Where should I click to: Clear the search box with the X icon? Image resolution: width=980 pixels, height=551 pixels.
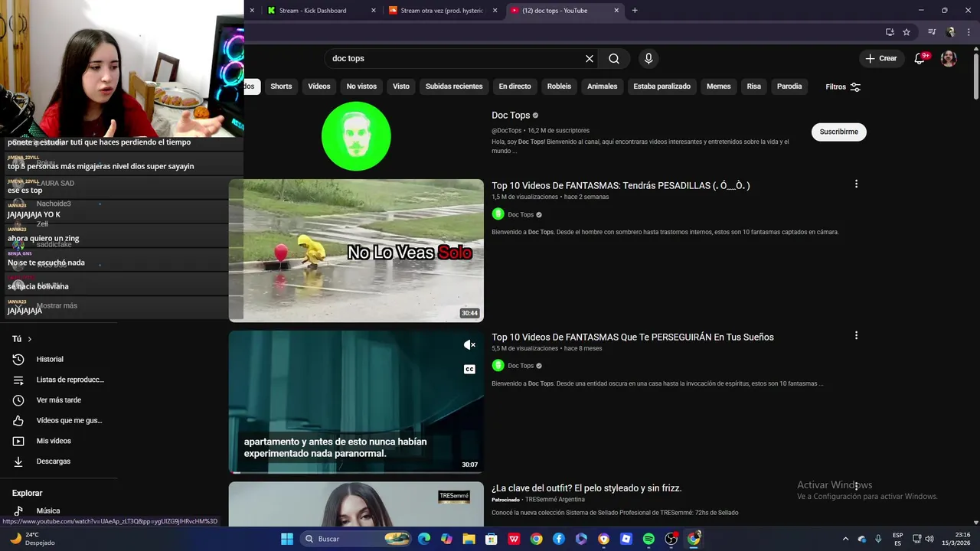click(590, 59)
